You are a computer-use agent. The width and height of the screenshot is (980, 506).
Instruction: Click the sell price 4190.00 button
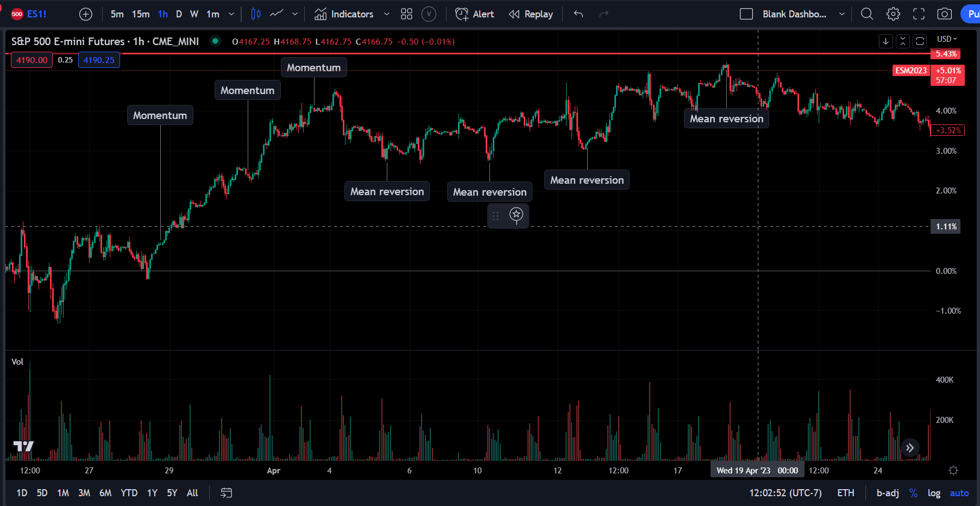(32, 60)
